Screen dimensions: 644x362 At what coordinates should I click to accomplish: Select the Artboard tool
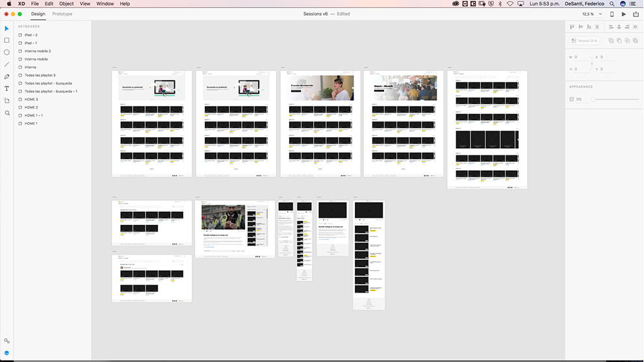pos(7,101)
